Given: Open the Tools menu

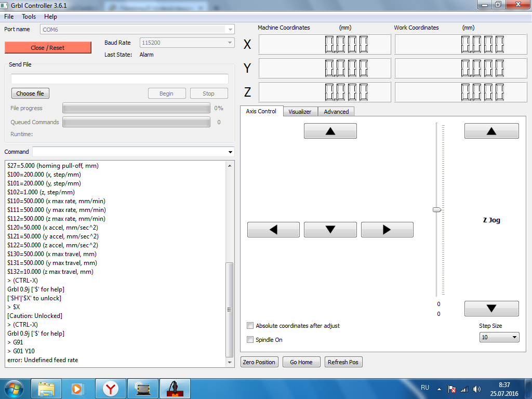Looking at the screenshot, I should [29, 17].
